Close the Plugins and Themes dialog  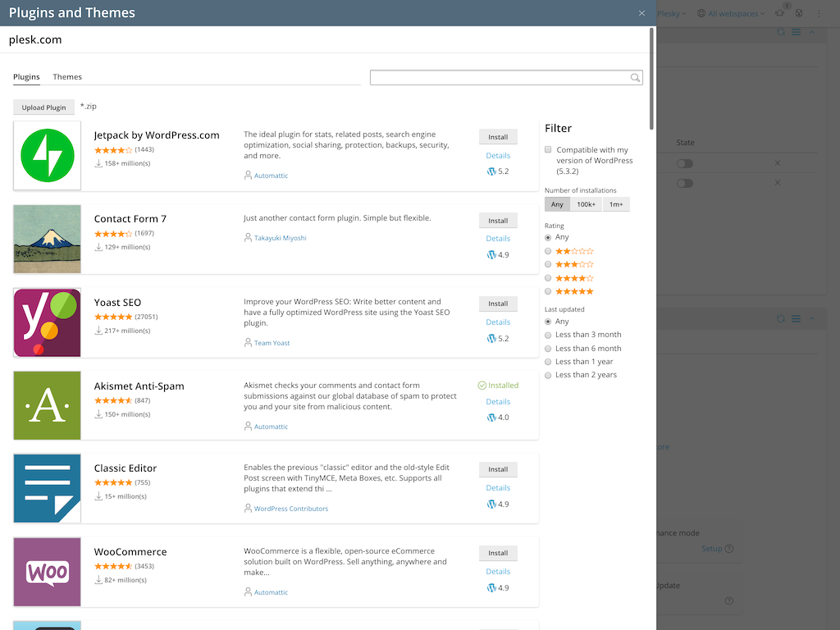641,13
